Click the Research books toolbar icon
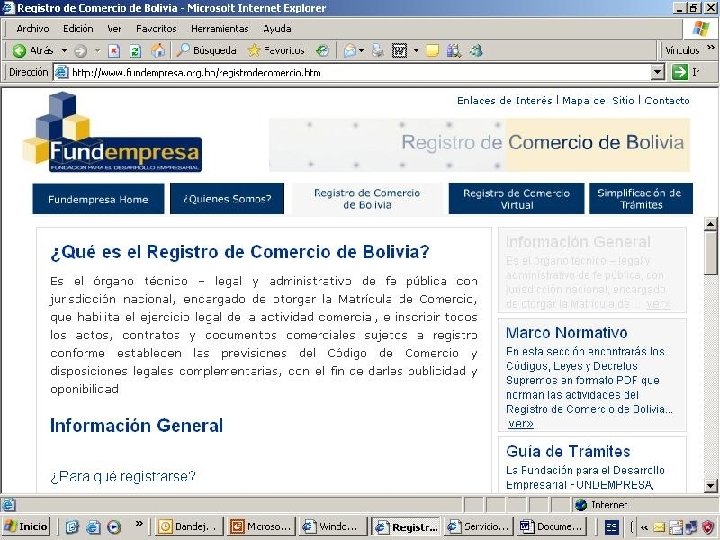The image size is (720, 540). coord(454,51)
